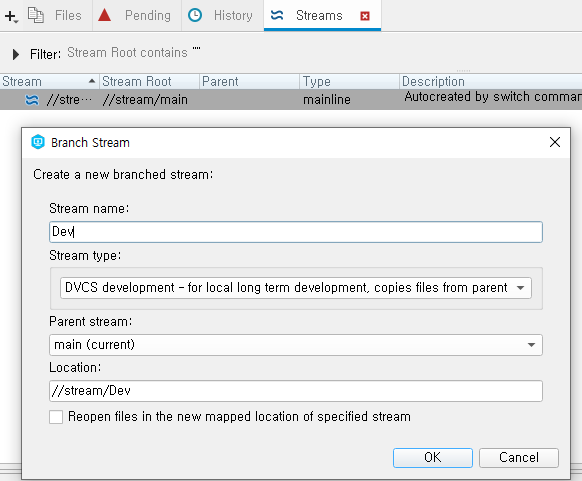Click the Files tab document icon
The width and height of the screenshot is (582, 481).
(36, 15)
